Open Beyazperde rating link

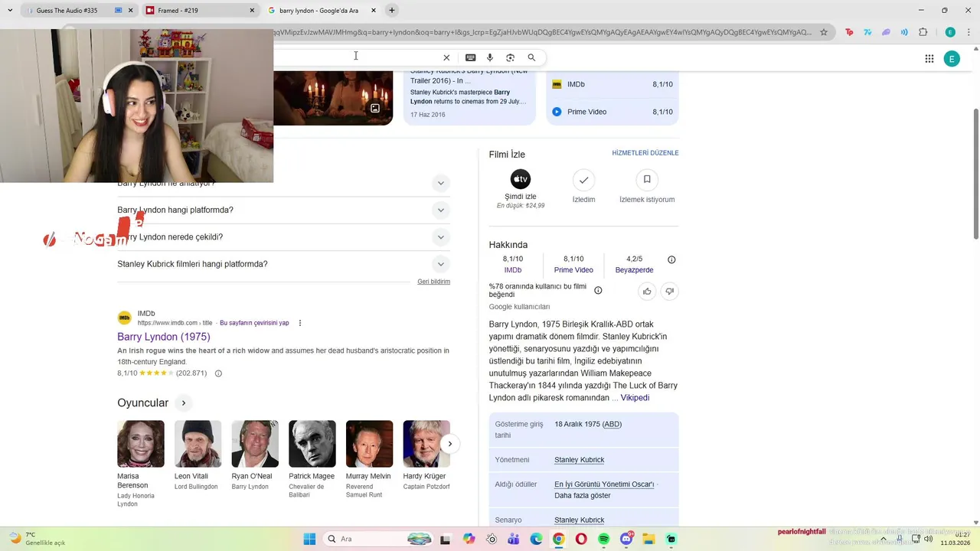pos(634,270)
